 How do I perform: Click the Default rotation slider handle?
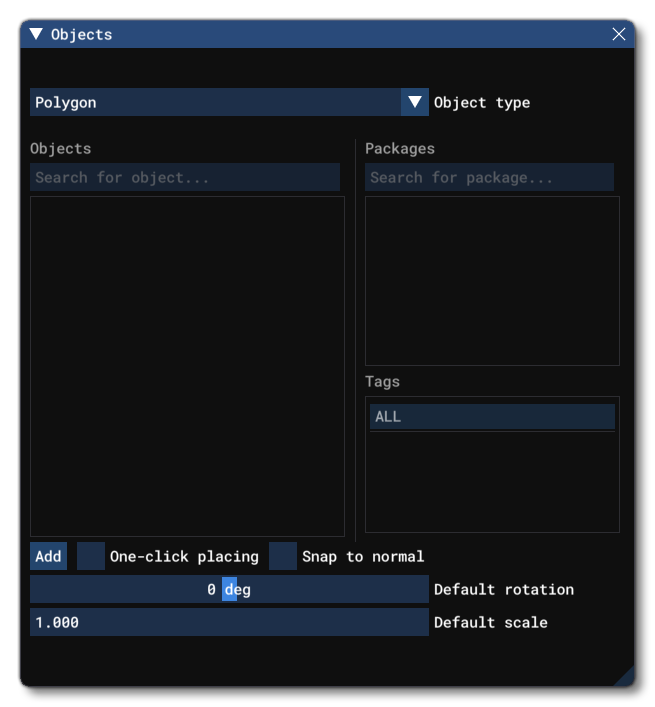229,590
